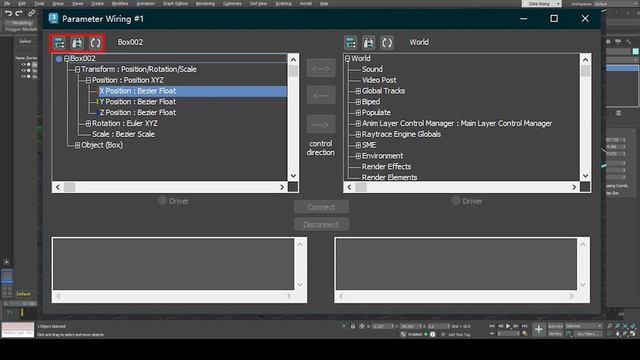640x360 pixels.
Task: Click Add Time Tag
Action: coord(459,335)
